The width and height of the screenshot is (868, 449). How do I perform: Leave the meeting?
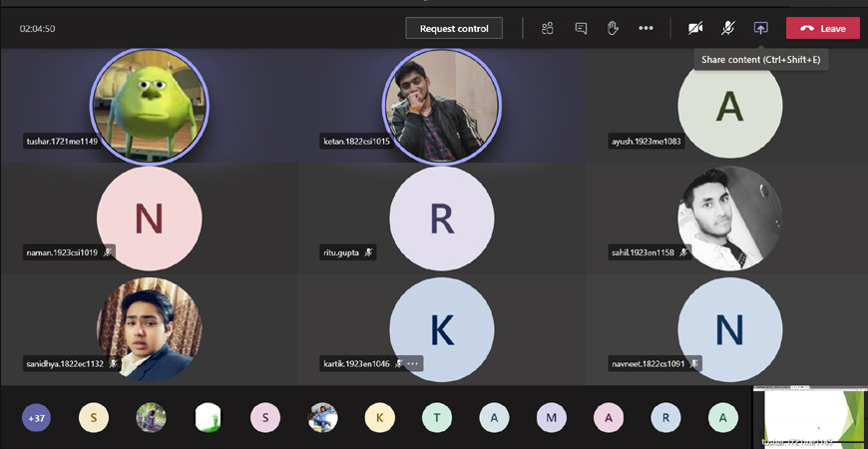[x=822, y=28]
